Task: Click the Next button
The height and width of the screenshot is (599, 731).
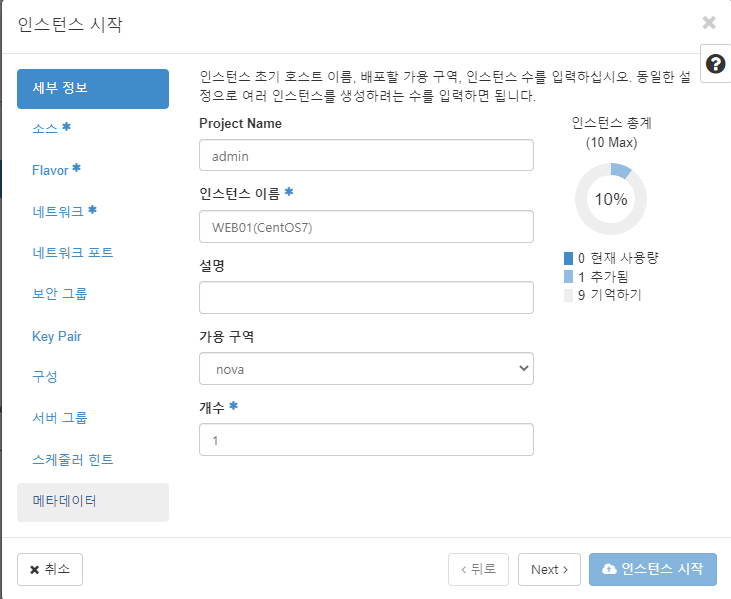Action: coord(549,569)
